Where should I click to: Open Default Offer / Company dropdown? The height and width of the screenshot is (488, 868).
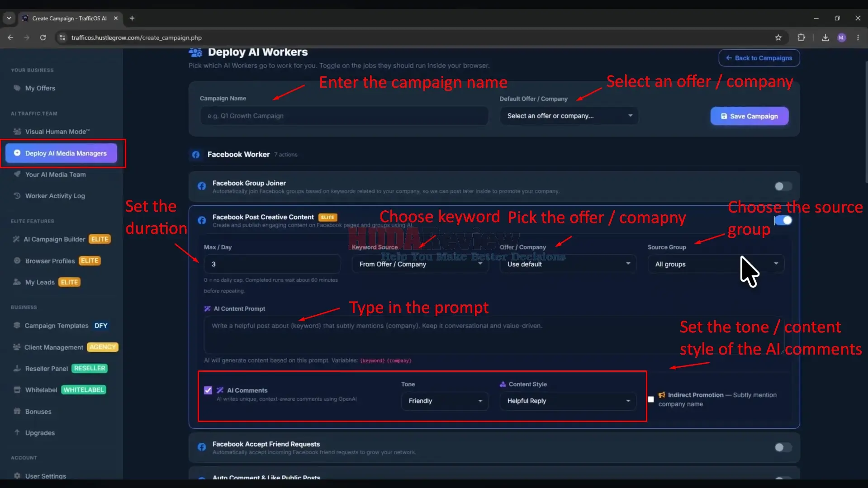[569, 116]
